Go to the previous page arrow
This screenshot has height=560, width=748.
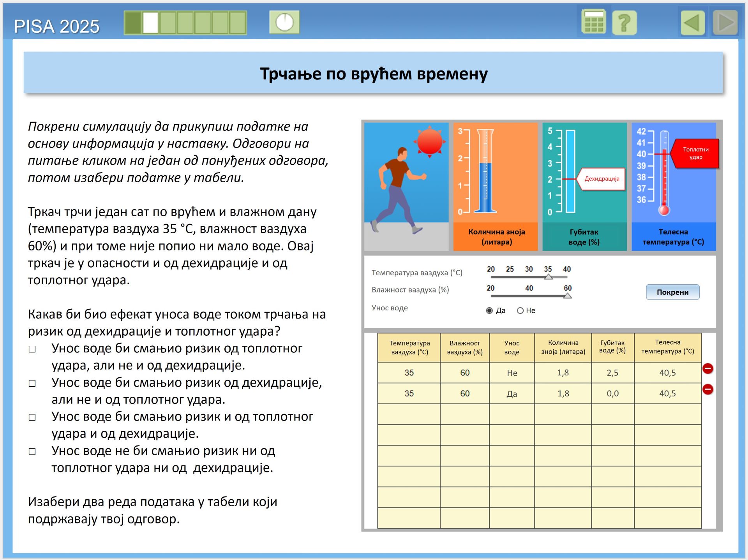[693, 23]
